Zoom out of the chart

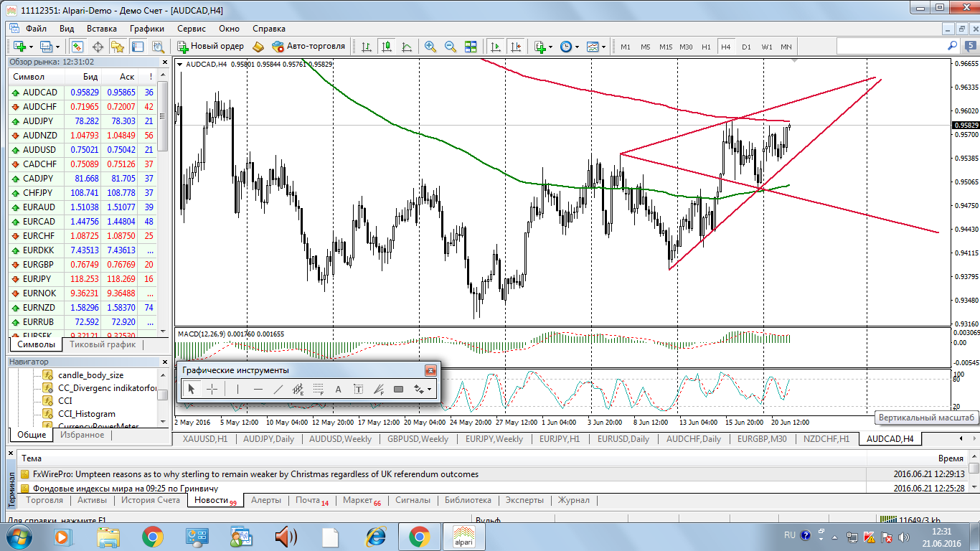[x=451, y=47]
